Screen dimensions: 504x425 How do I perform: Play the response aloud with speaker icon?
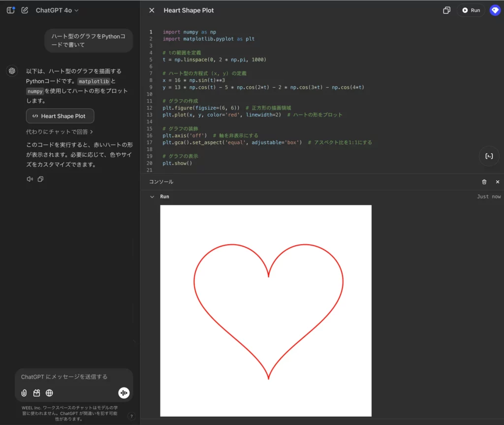point(30,179)
